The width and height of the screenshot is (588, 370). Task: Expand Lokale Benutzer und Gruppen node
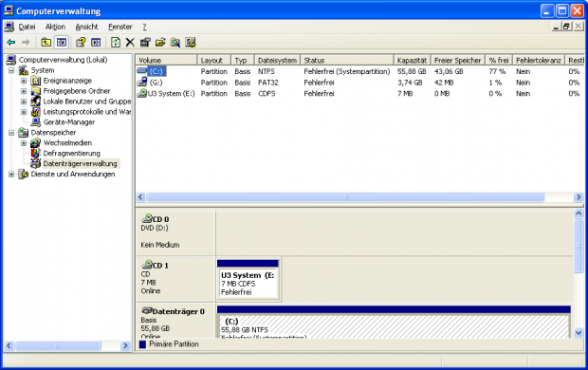24,102
